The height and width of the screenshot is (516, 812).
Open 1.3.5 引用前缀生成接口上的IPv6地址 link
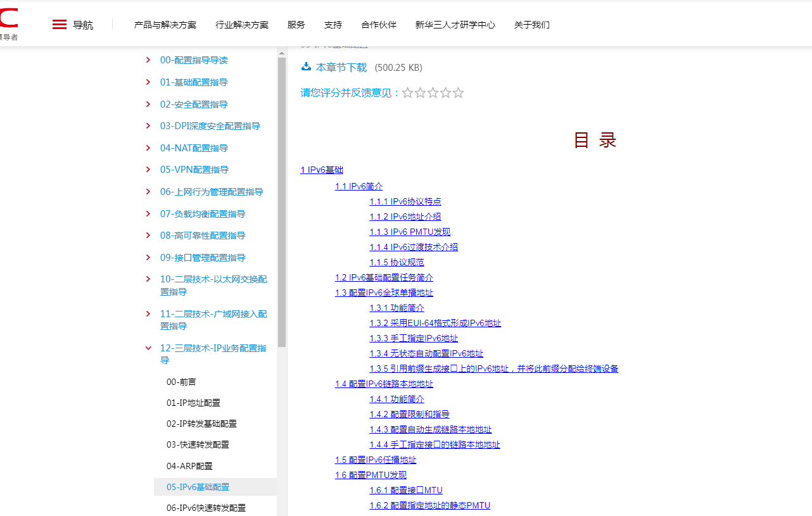(494, 369)
